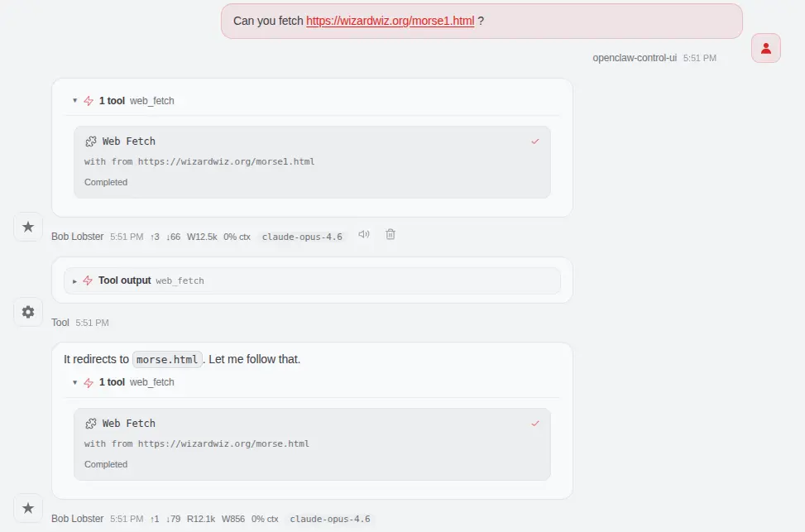Click the gear avatar beside the Tool message
This screenshot has width=805, height=532.
pyautogui.click(x=28, y=312)
